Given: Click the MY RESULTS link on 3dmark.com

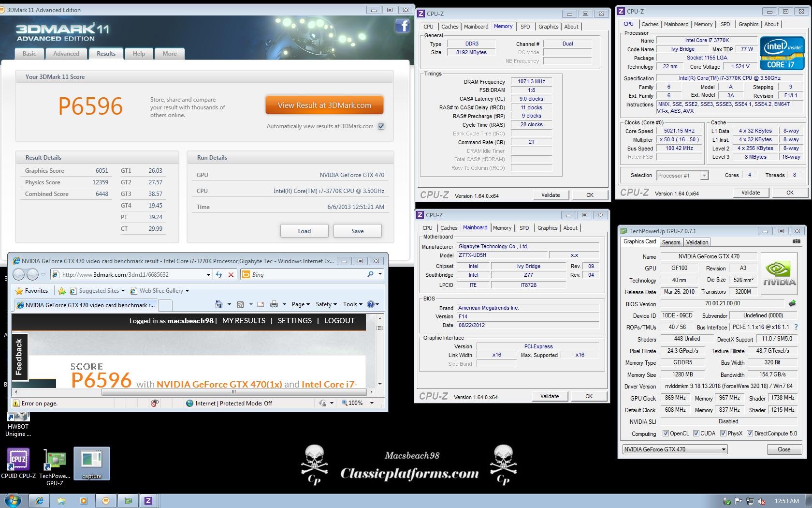Looking at the screenshot, I should click(244, 321).
